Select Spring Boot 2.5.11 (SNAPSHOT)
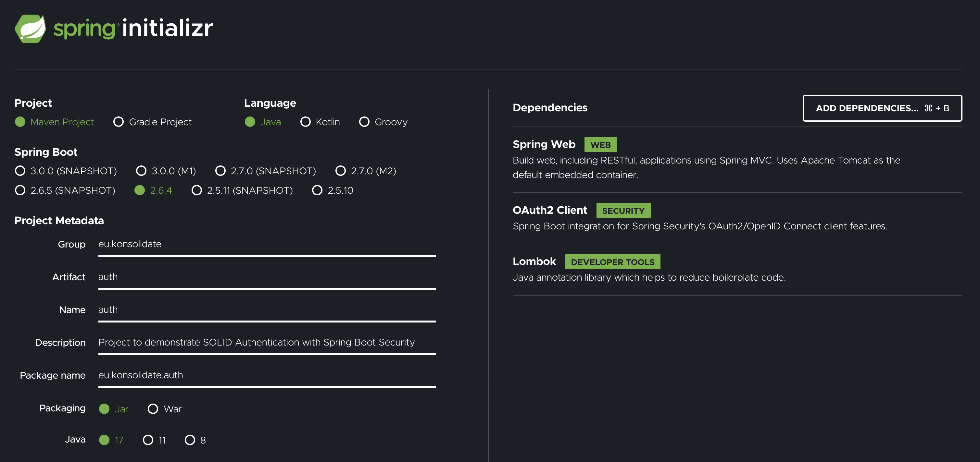The image size is (980, 462). tap(242, 190)
